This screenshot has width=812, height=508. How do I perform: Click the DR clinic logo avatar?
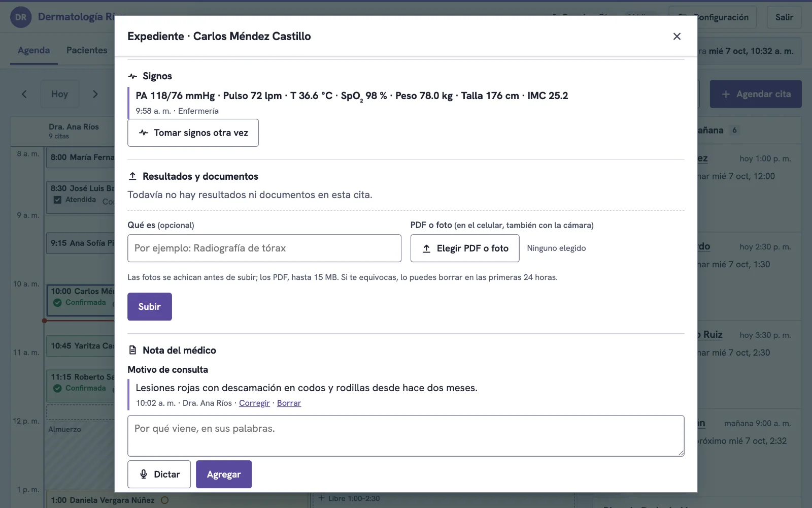click(21, 17)
